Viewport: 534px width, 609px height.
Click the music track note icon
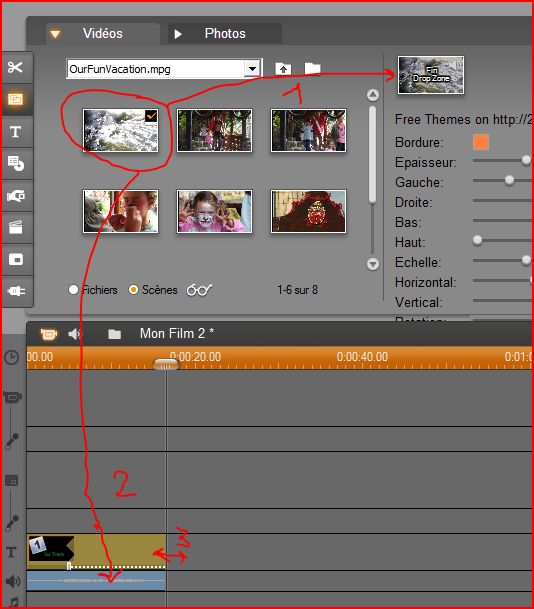(x=14, y=602)
